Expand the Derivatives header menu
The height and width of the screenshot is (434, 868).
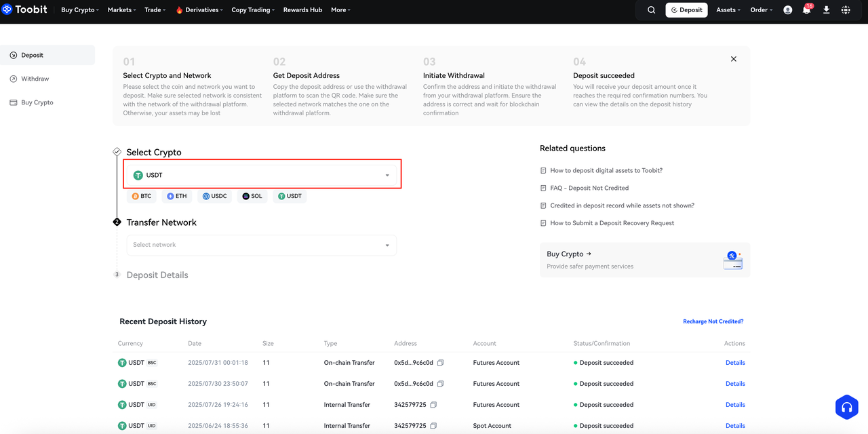click(199, 10)
